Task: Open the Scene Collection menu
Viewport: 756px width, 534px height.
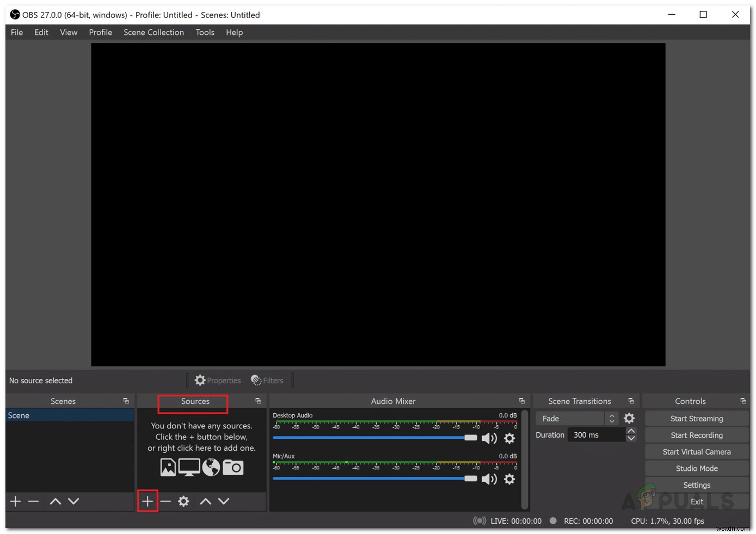Action: point(153,32)
